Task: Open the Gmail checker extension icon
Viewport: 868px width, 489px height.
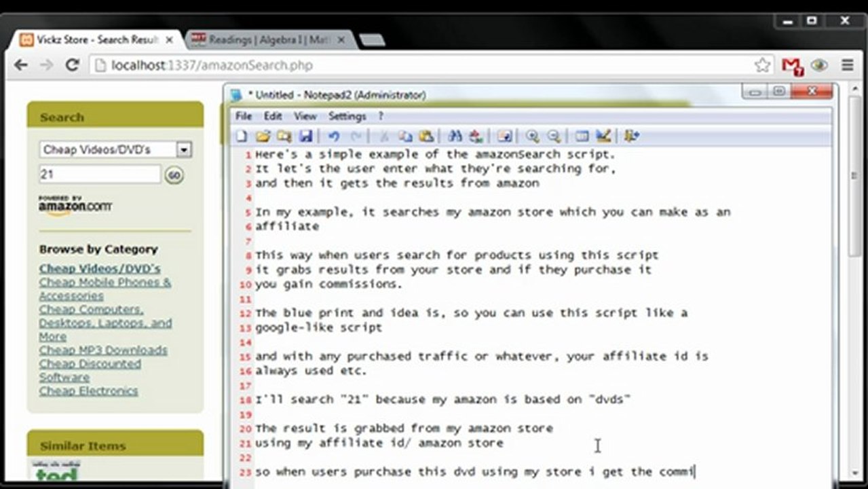Action: click(x=792, y=65)
